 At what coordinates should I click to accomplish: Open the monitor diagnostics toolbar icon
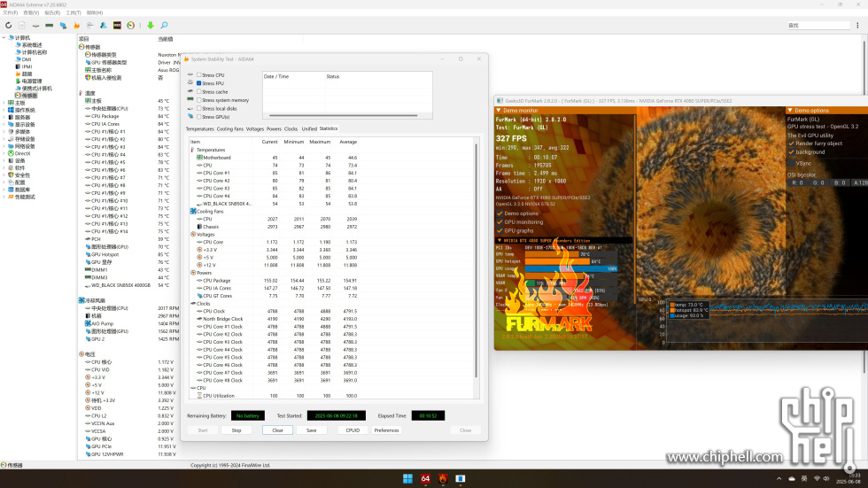point(63,26)
